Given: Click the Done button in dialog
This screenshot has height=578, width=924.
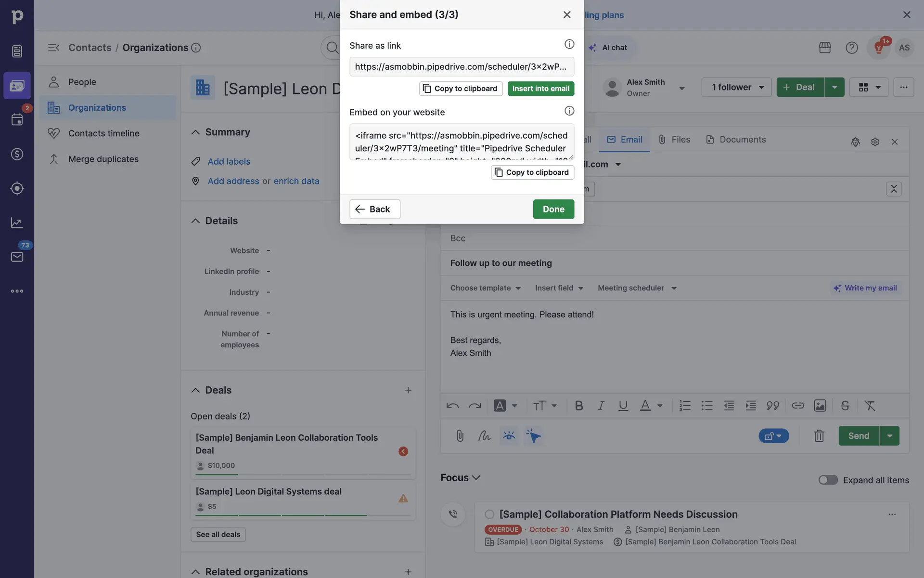Looking at the screenshot, I should [553, 209].
